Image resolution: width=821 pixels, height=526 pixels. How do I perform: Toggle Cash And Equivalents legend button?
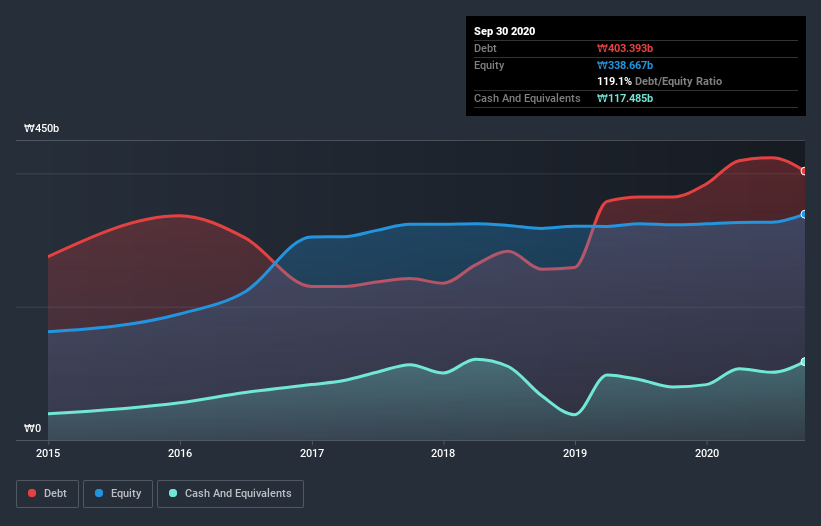point(230,494)
